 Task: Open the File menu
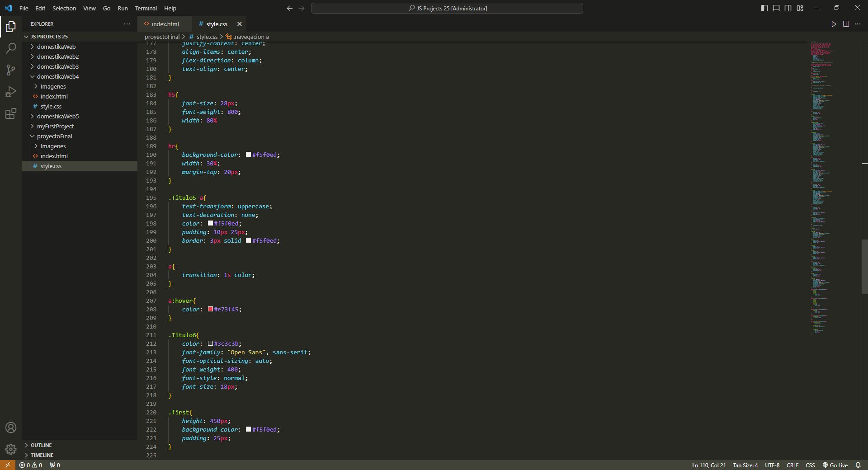[x=24, y=8]
